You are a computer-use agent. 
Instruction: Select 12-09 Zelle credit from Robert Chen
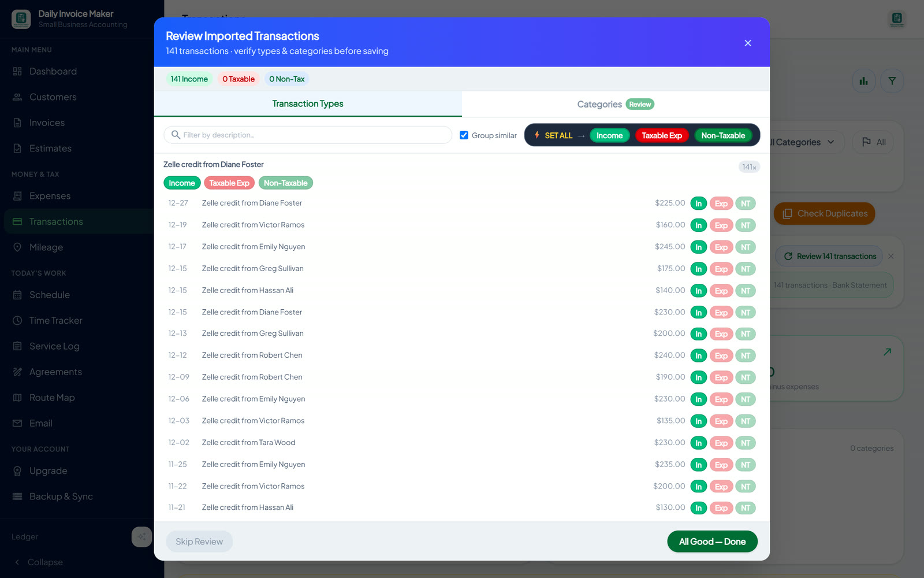tap(252, 377)
